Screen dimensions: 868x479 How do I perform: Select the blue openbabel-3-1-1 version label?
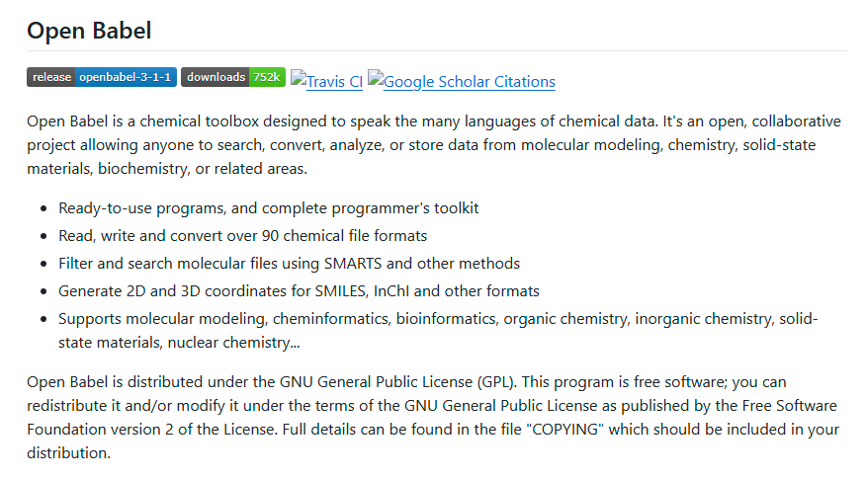[x=126, y=77]
